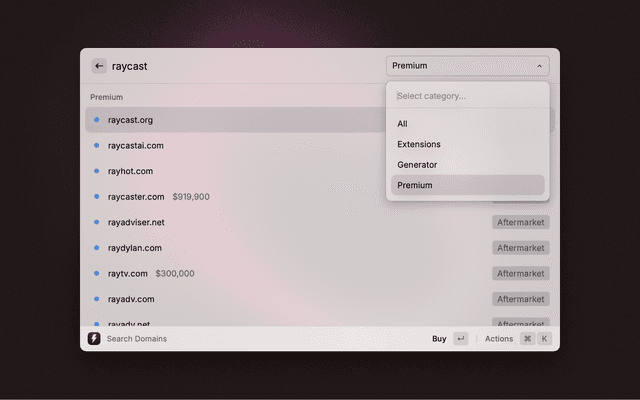640x400 pixels.
Task: Click the Enter key icon beside Buy
Action: [460, 339]
